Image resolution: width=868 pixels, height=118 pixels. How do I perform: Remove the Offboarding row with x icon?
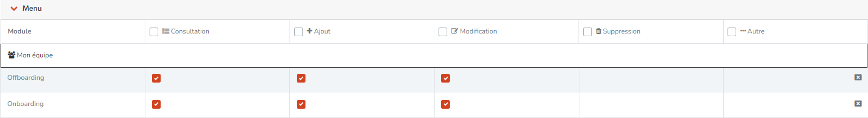(858, 77)
